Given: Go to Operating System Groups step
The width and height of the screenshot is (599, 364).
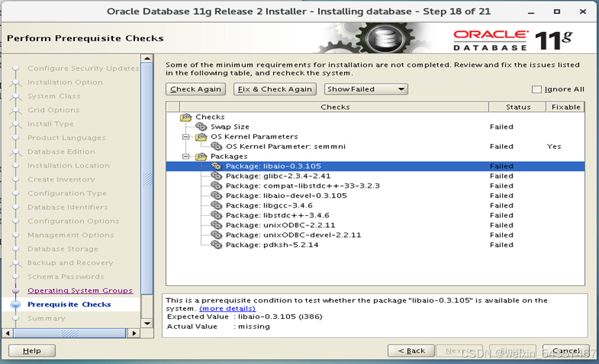Looking at the screenshot, I should pyautogui.click(x=80, y=291).
